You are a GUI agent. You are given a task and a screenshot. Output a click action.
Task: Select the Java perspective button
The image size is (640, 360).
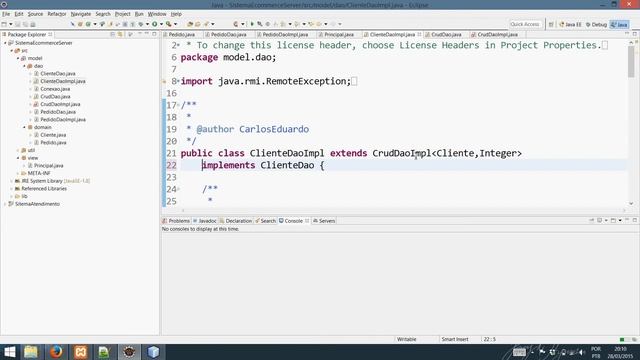tap(619, 24)
